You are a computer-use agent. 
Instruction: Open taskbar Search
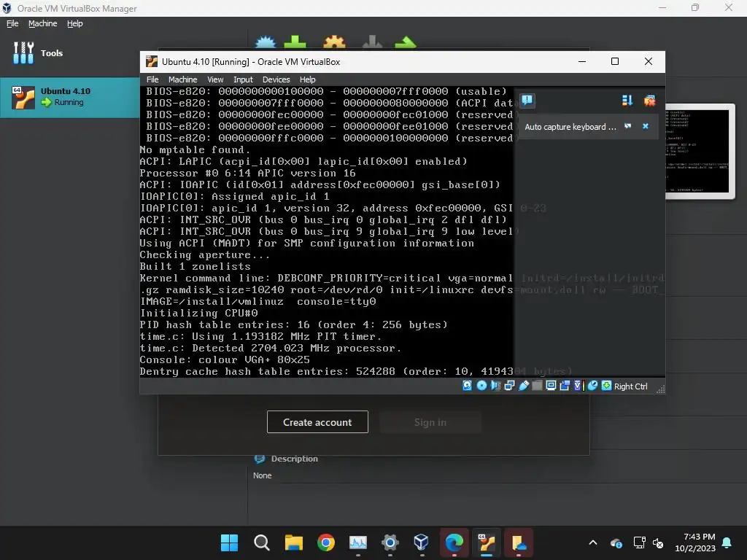tap(262, 542)
